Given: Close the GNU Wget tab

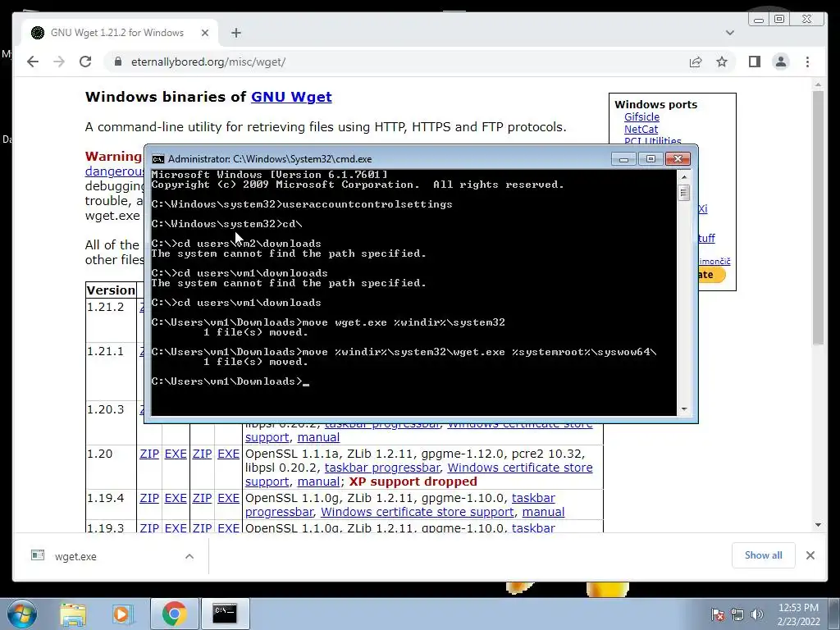Looking at the screenshot, I should click(x=204, y=33).
